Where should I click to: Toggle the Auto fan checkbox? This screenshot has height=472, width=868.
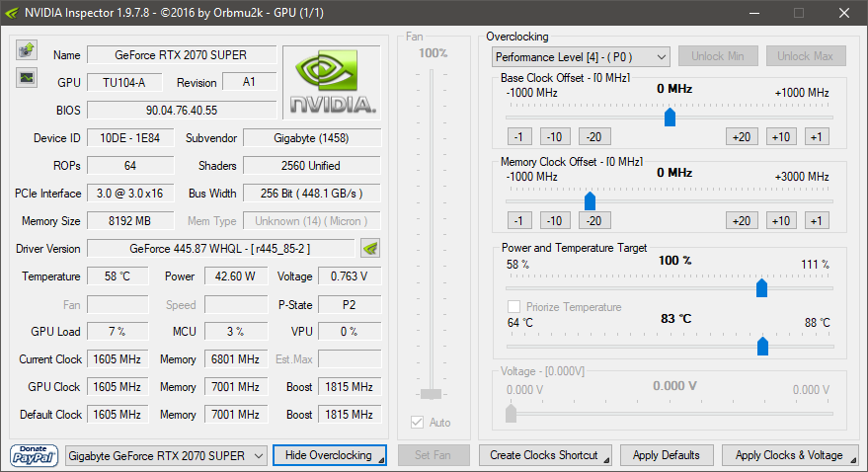coord(417,423)
